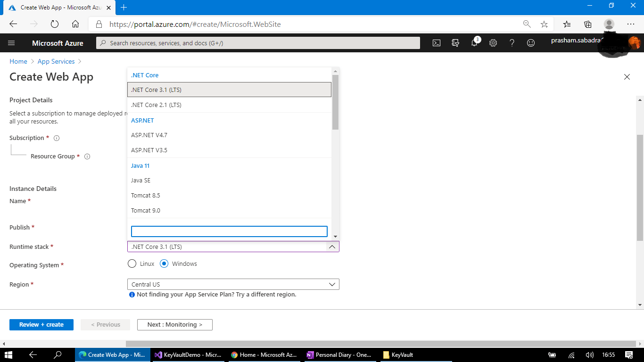The height and width of the screenshot is (362, 644).
Task: Click the runtime stack filter text box
Action: [229, 231]
